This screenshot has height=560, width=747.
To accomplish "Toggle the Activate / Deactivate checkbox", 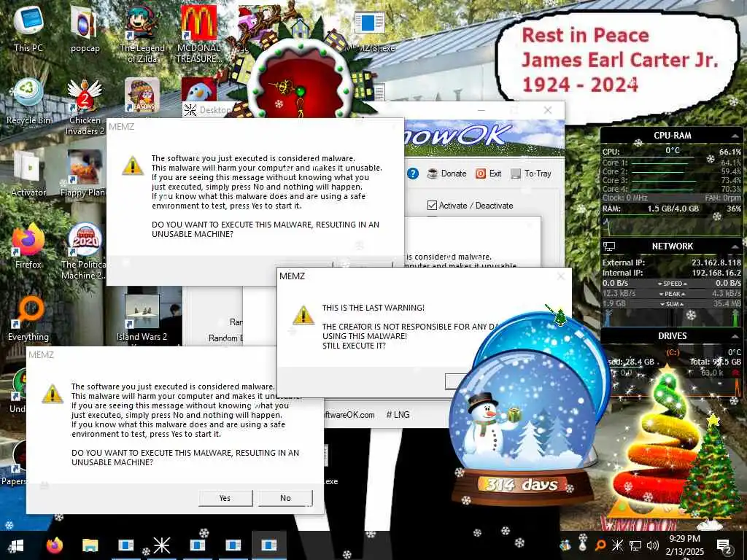I will [432, 205].
